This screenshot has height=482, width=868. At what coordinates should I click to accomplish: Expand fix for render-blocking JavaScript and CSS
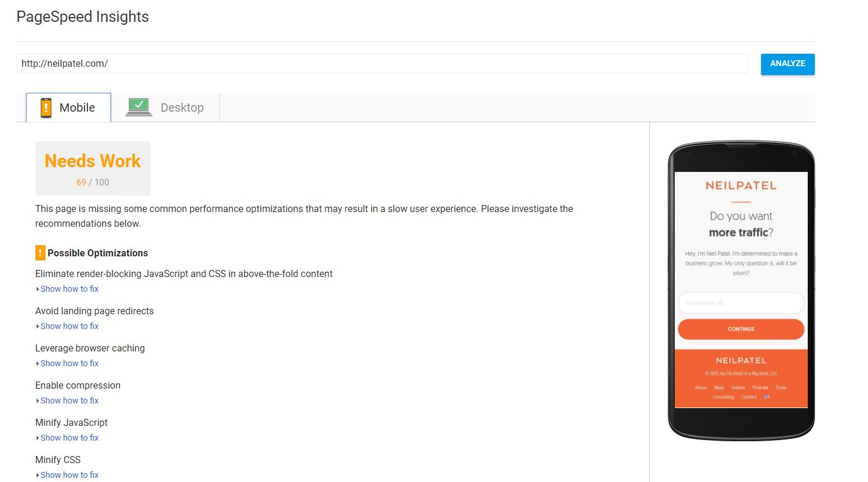tap(69, 289)
